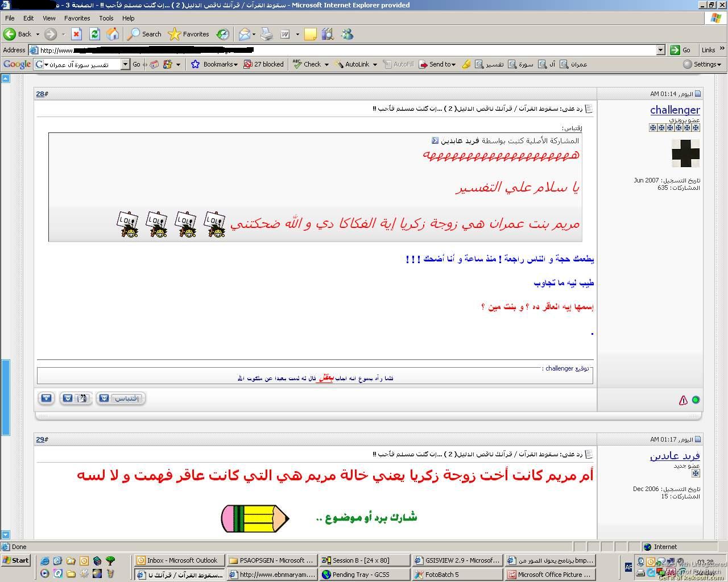Click the اقتباس quote reply button

point(121,398)
